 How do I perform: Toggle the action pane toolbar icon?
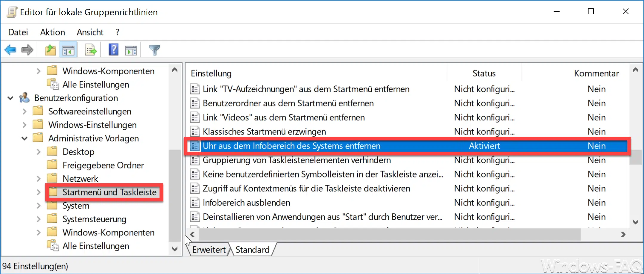[131, 50]
